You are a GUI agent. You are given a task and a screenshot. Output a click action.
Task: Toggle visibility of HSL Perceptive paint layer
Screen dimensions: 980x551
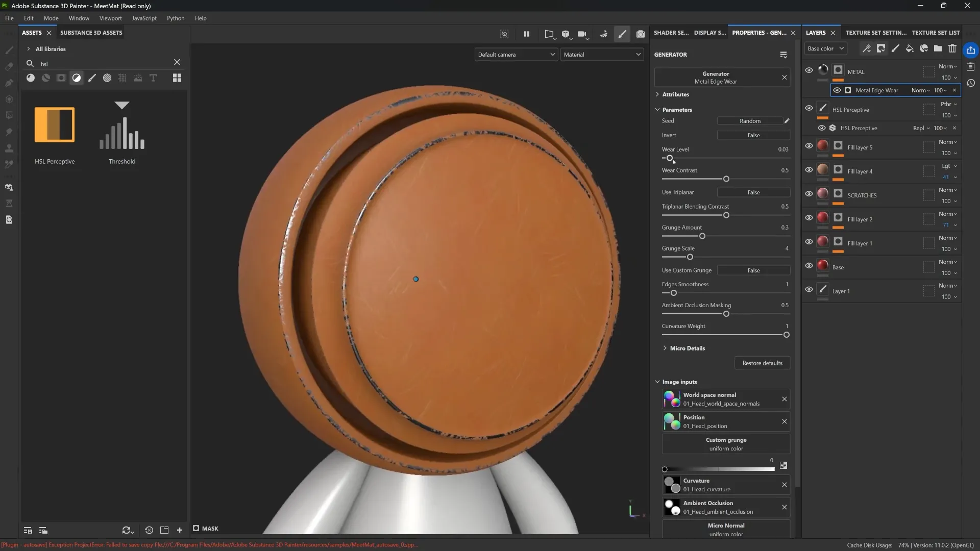coord(809,108)
